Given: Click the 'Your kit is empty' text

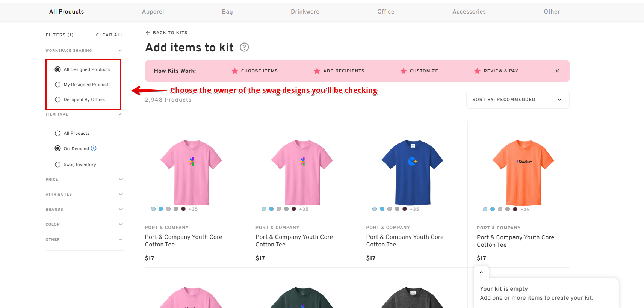Looking at the screenshot, I should click(x=504, y=289).
